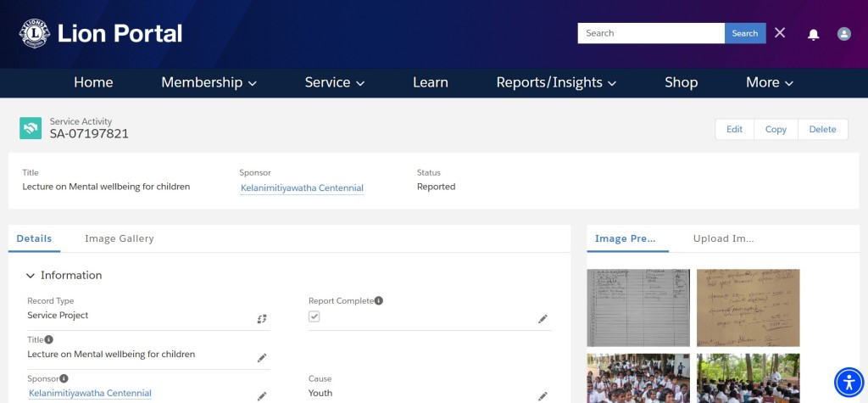Open the handwritten note image thumbnail
868x403 pixels.
click(x=748, y=308)
